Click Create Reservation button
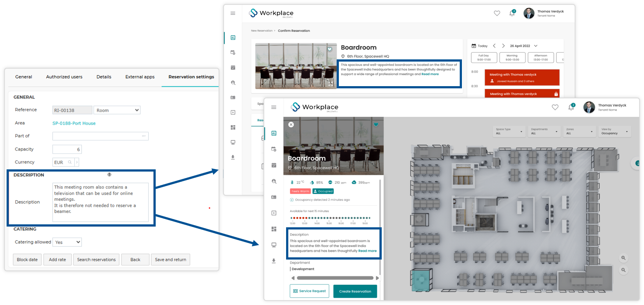The height and width of the screenshot is (305, 644). [x=355, y=291]
